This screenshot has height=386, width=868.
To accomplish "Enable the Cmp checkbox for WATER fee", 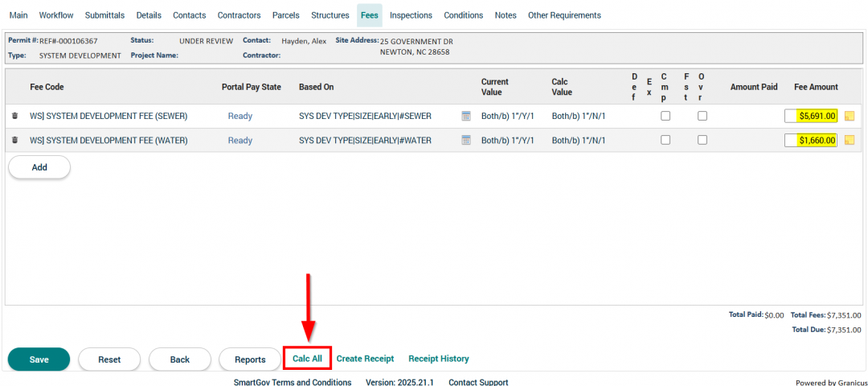I will coord(665,140).
